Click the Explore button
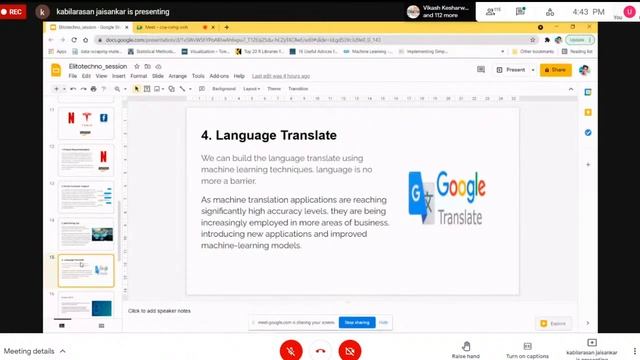The image size is (640, 360). coord(553,323)
